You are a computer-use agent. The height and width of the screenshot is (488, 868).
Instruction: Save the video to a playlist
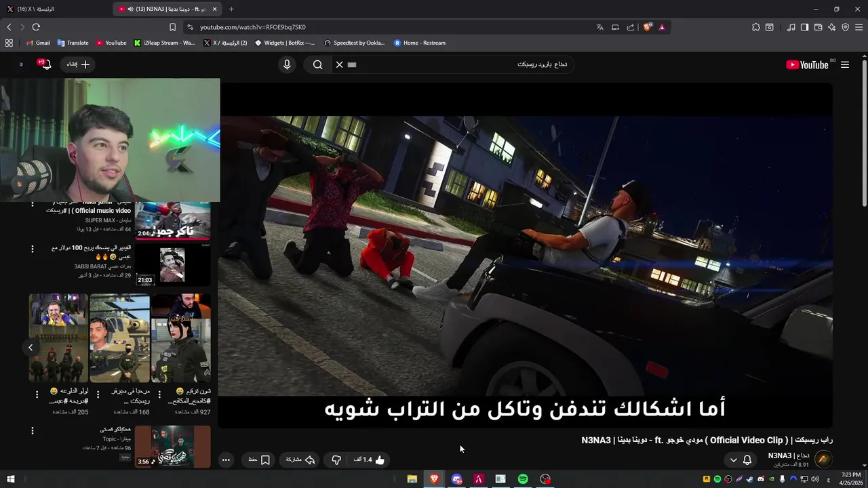[259, 460]
